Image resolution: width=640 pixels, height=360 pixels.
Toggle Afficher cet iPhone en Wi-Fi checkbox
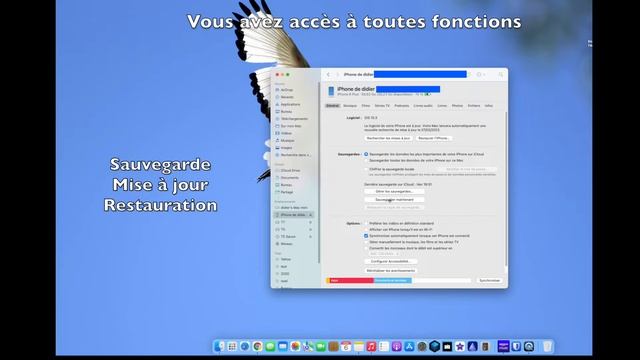coord(366,230)
